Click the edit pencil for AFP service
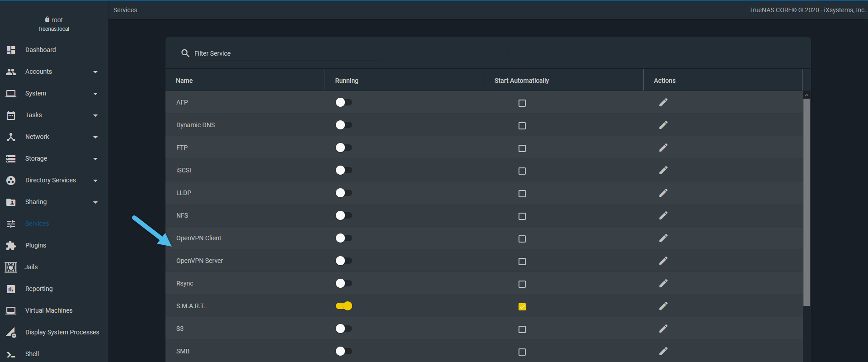Viewport: 868px width, 362px height. coord(663,102)
